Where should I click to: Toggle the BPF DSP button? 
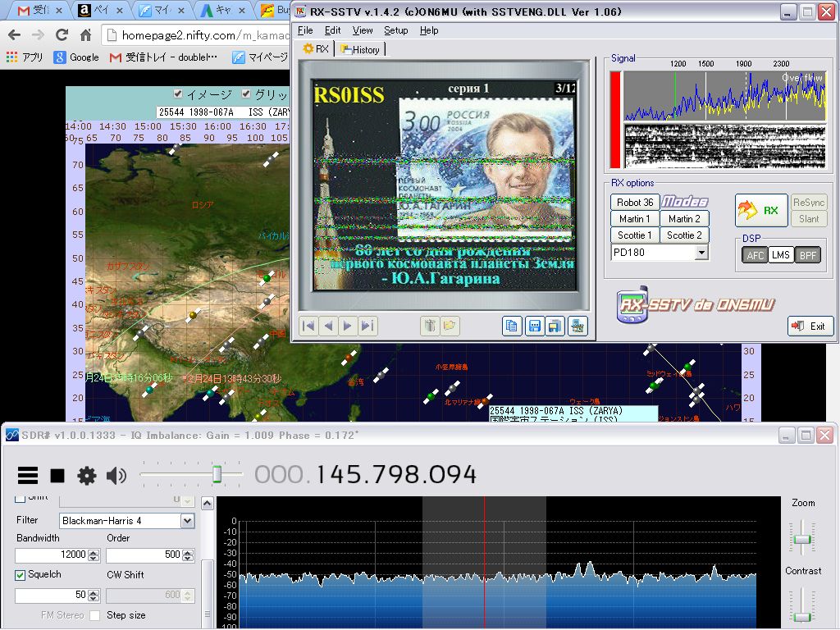click(807, 255)
